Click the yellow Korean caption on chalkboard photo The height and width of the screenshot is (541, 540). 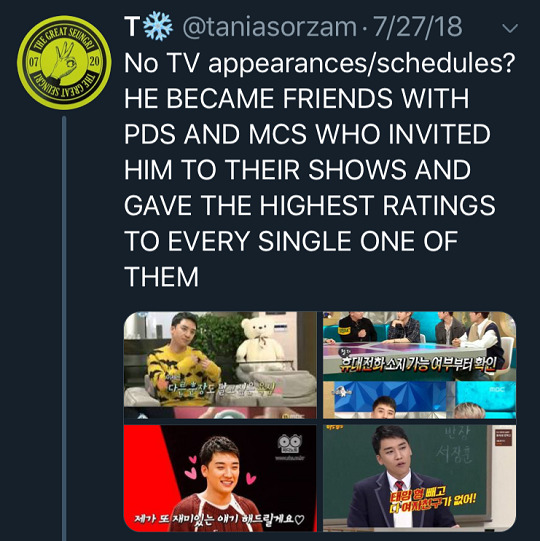click(x=433, y=500)
